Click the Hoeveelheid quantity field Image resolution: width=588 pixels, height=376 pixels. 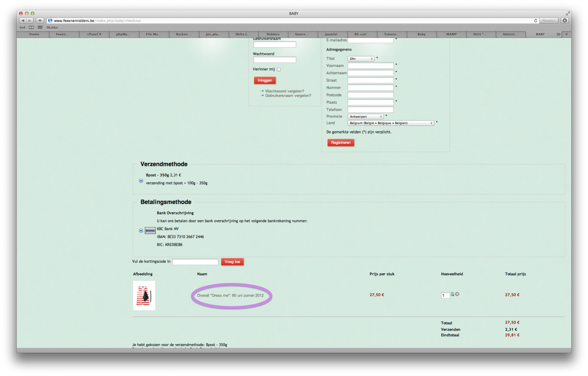(x=445, y=295)
